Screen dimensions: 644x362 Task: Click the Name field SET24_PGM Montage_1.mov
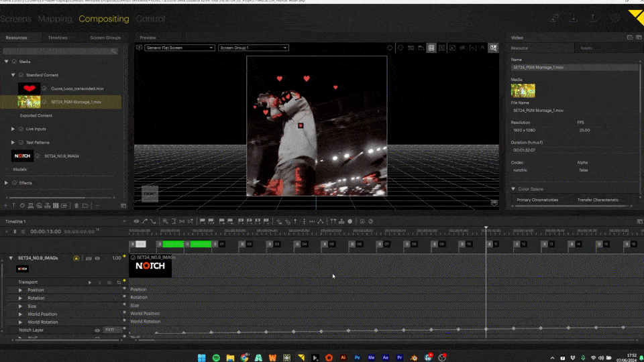pos(574,68)
